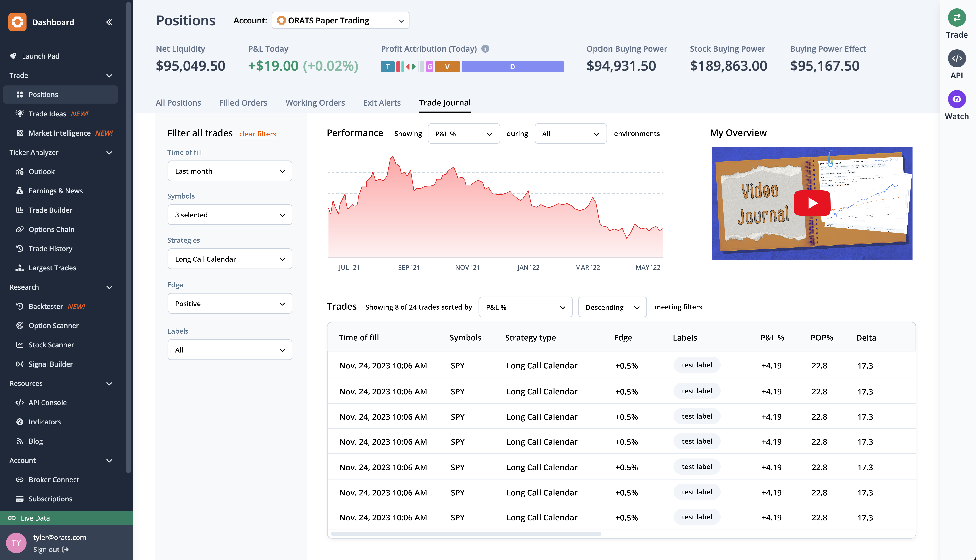The height and width of the screenshot is (560, 976).
Task: Open Backtester history icon
Action: coord(20,306)
